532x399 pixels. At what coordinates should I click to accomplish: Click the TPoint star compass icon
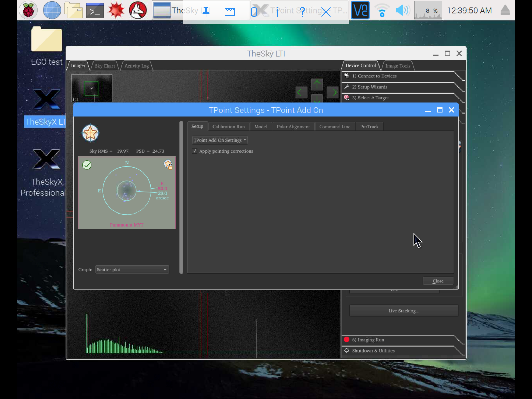coord(90,133)
